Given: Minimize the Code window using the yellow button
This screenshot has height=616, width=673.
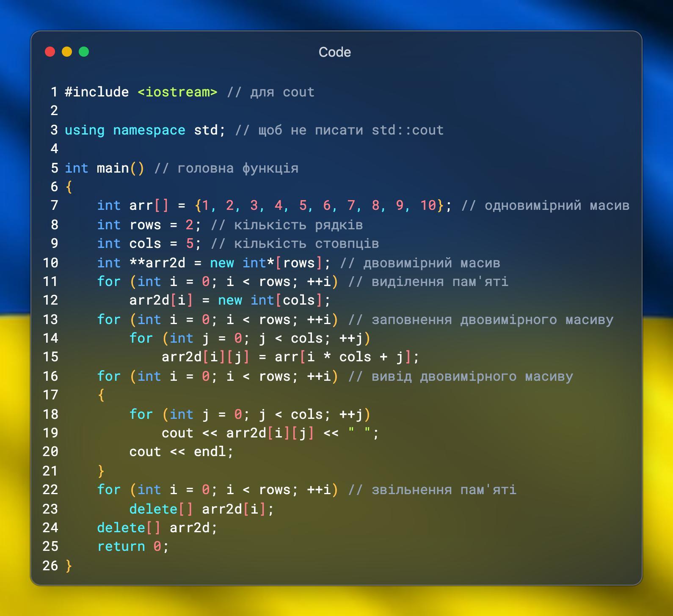Looking at the screenshot, I should pos(67,52).
